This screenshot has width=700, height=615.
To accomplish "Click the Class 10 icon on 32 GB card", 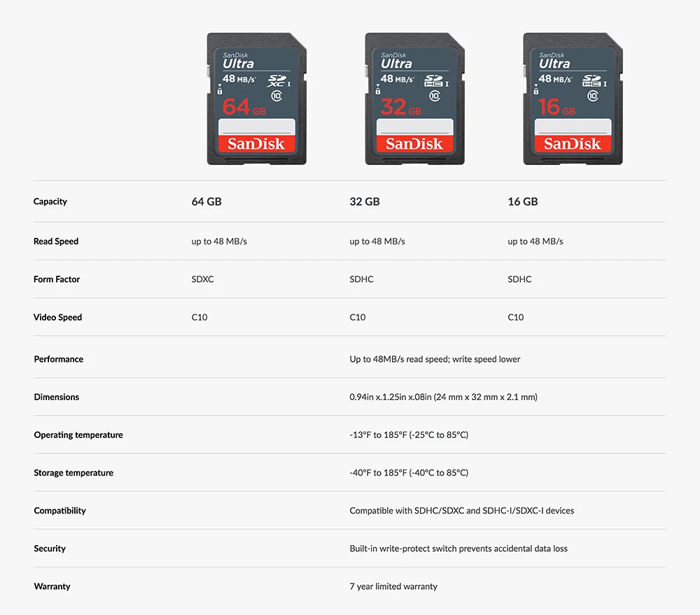I will tap(435, 96).
